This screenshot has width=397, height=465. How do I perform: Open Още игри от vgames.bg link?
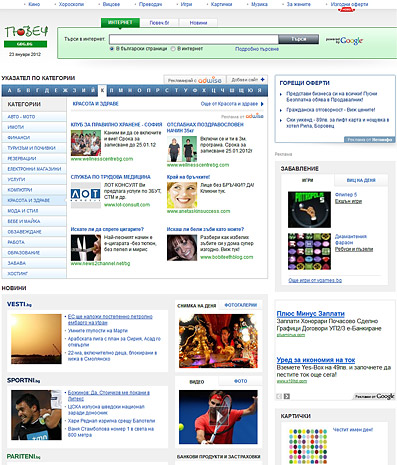[x=315, y=280]
